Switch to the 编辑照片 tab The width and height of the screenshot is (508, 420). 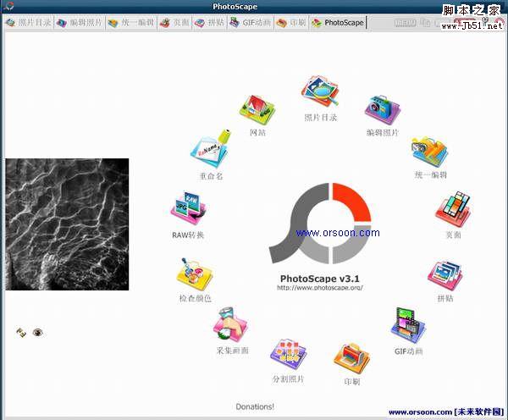80,22
